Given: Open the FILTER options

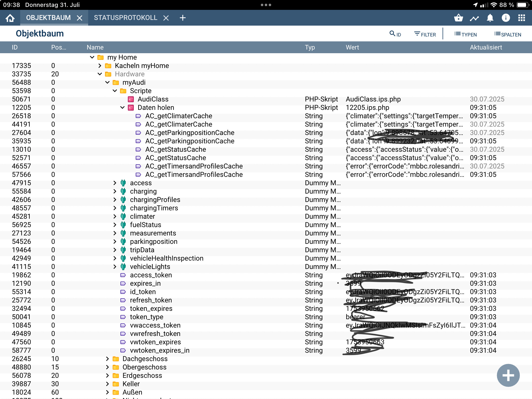Looking at the screenshot, I should tap(425, 34).
